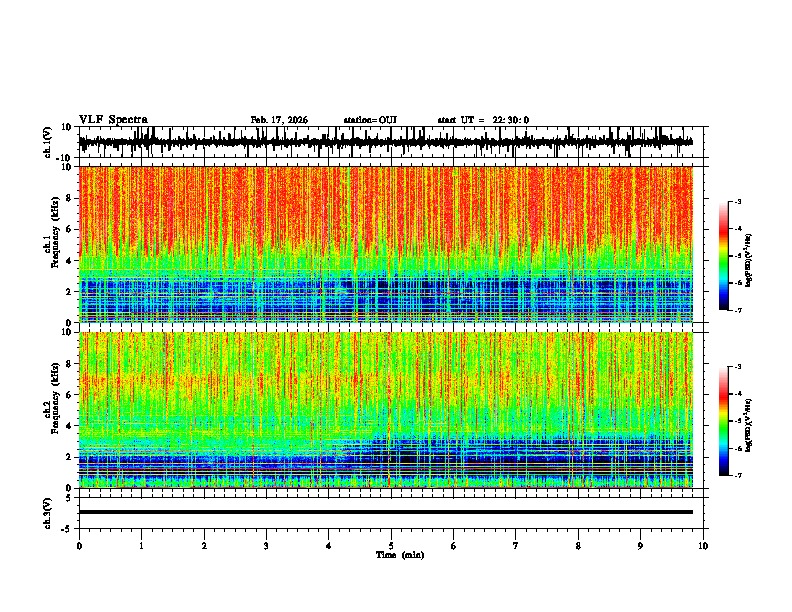Click the time axis tick label "2"
This screenshot has height=612, width=792.
(x=204, y=546)
